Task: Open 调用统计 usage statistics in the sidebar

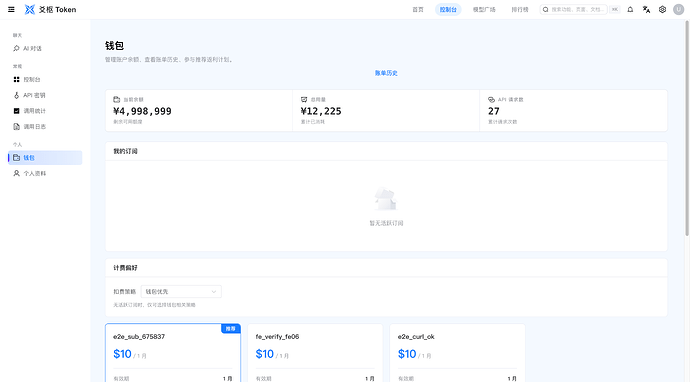Action: click(x=45, y=111)
